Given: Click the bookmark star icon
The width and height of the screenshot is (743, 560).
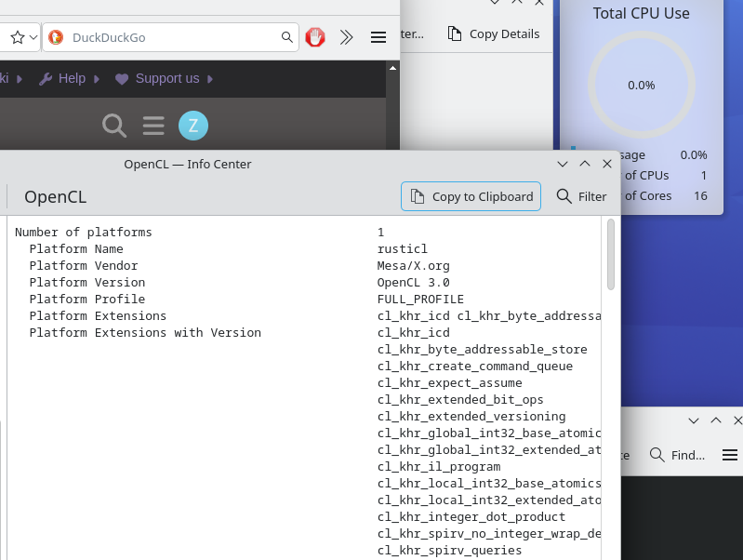Looking at the screenshot, I should pyautogui.click(x=17, y=37).
